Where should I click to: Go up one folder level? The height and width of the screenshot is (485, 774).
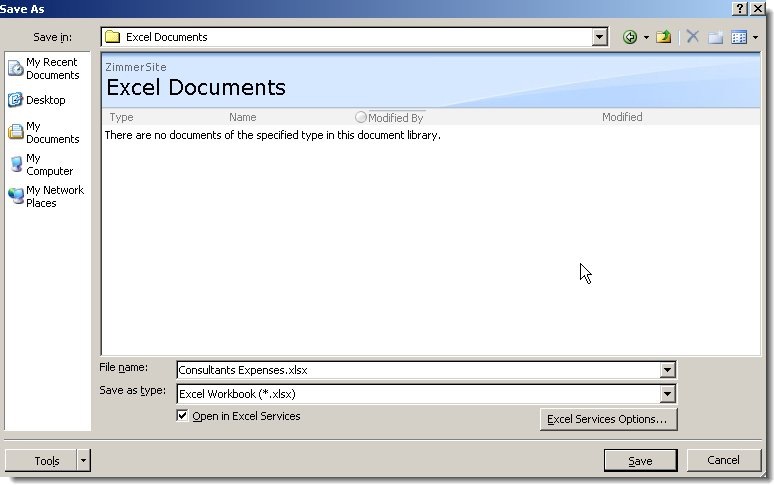point(664,37)
